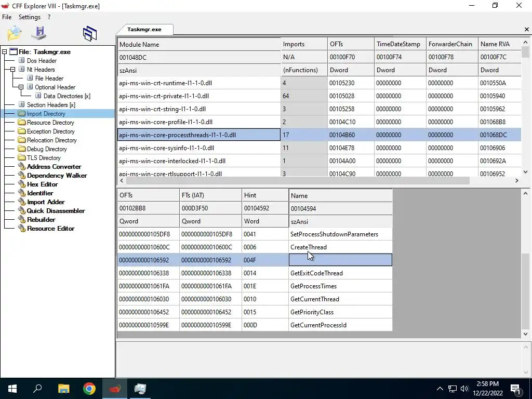Open the Address Converter tool icon
Viewport: 532px width, 399px height.
pos(22,166)
